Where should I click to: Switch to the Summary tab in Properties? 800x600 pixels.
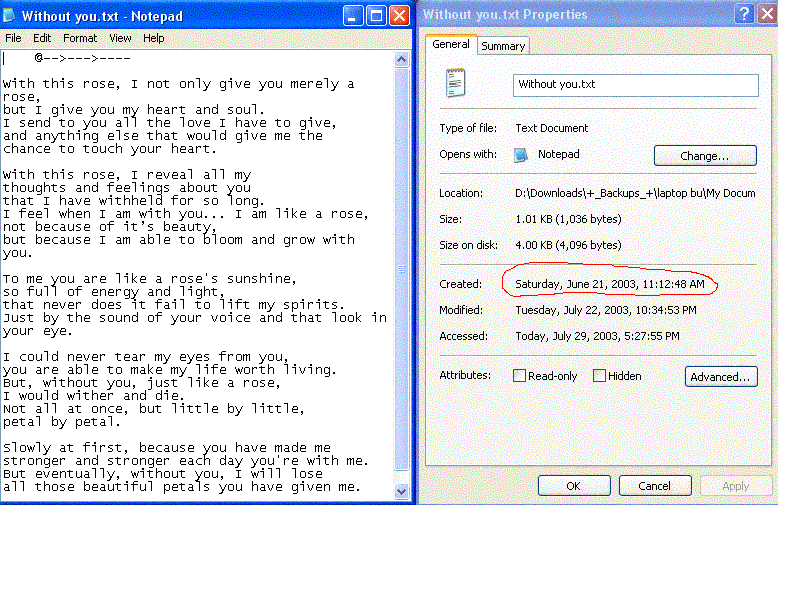(503, 46)
